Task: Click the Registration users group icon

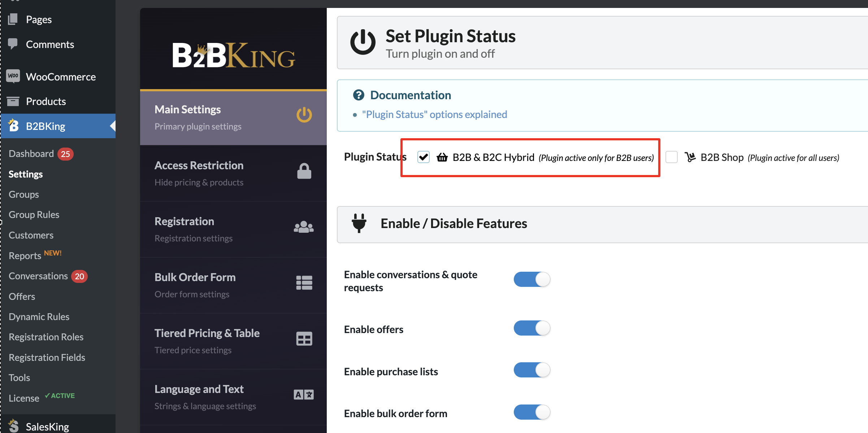Action: point(304,227)
